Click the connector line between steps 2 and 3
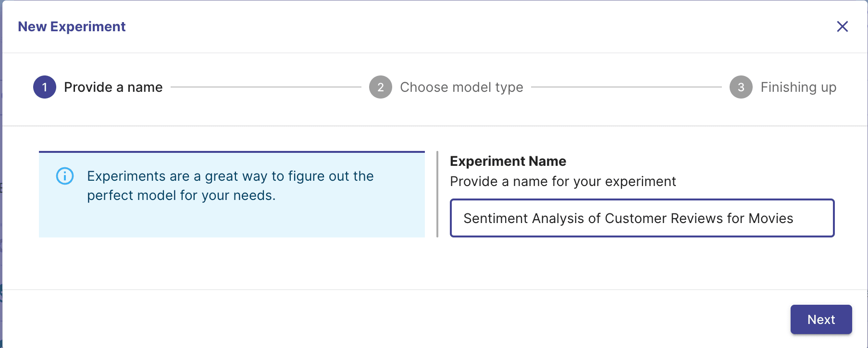Viewport: 868px width, 348px height. tap(626, 87)
